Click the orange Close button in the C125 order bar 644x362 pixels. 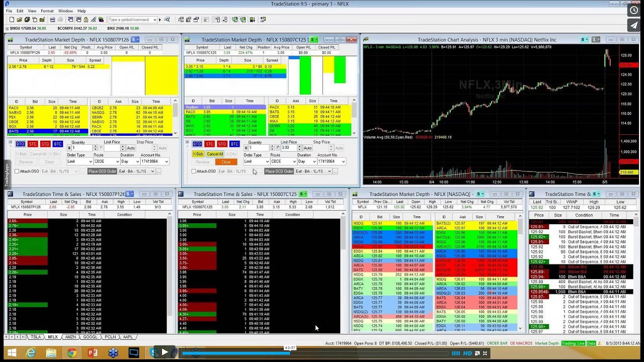pyautogui.click(x=226, y=162)
